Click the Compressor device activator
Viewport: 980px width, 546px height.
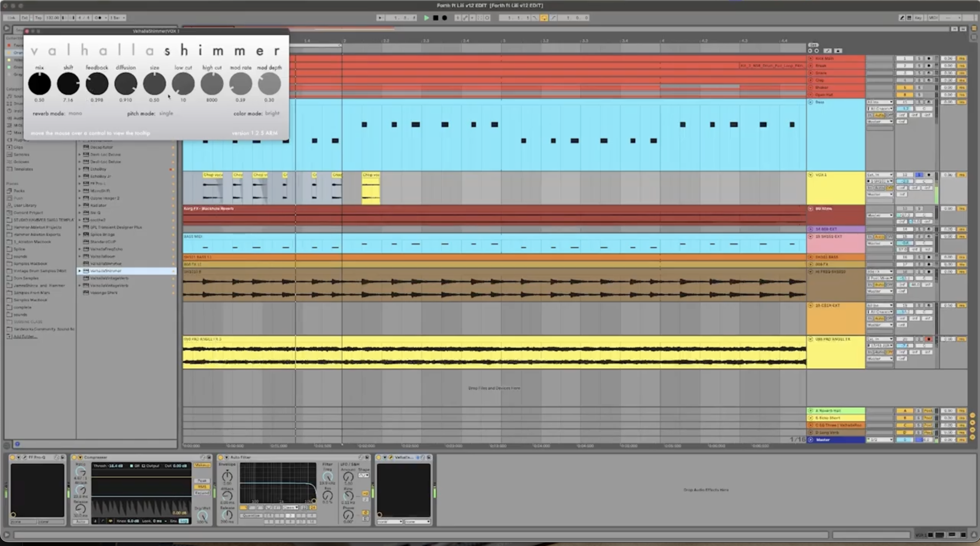click(74, 457)
